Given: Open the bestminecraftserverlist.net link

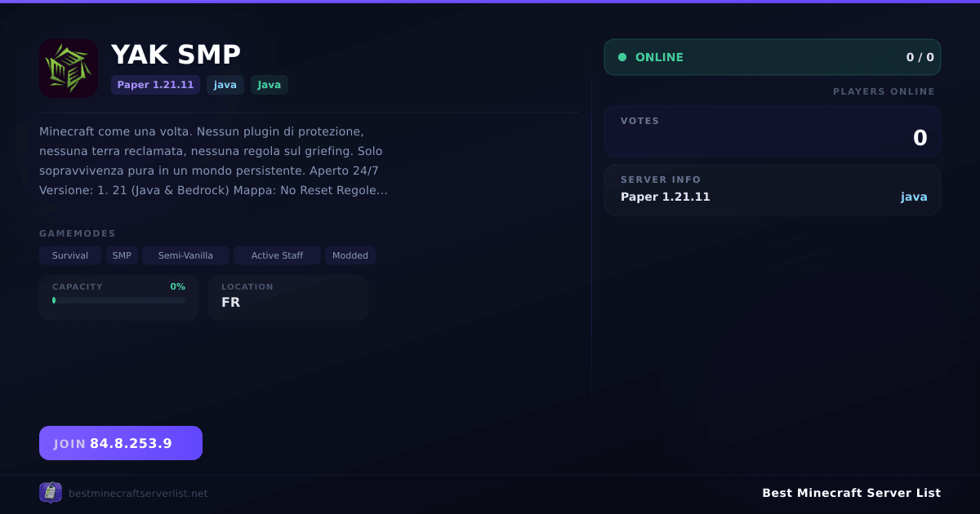Looking at the screenshot, I should point(138,494).
